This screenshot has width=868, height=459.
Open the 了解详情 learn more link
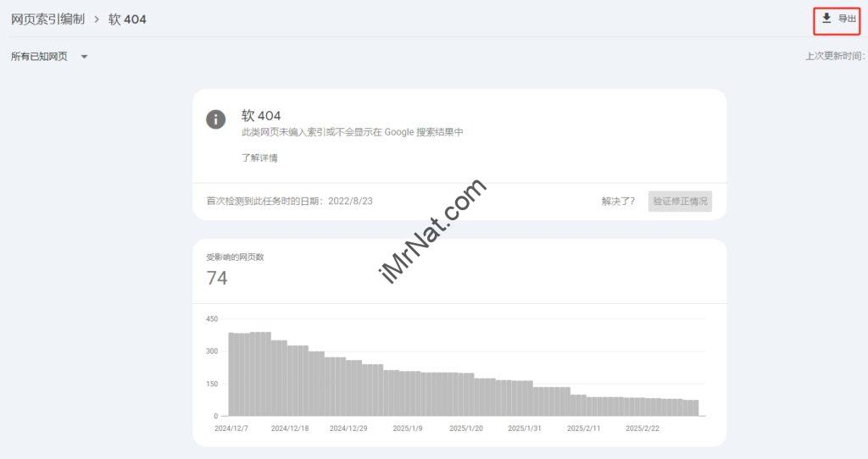[x=259, y=158]
